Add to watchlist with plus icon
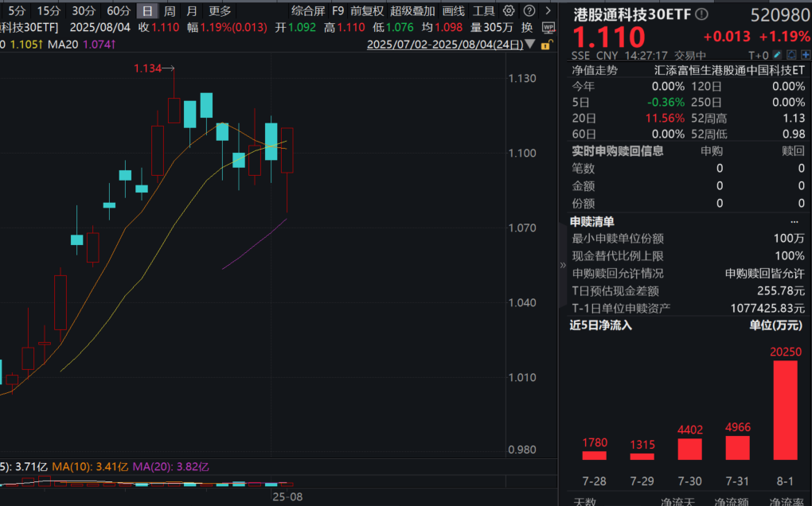This screenshot has height=506, width=812. pyautogui.click(x=805, y=56)
